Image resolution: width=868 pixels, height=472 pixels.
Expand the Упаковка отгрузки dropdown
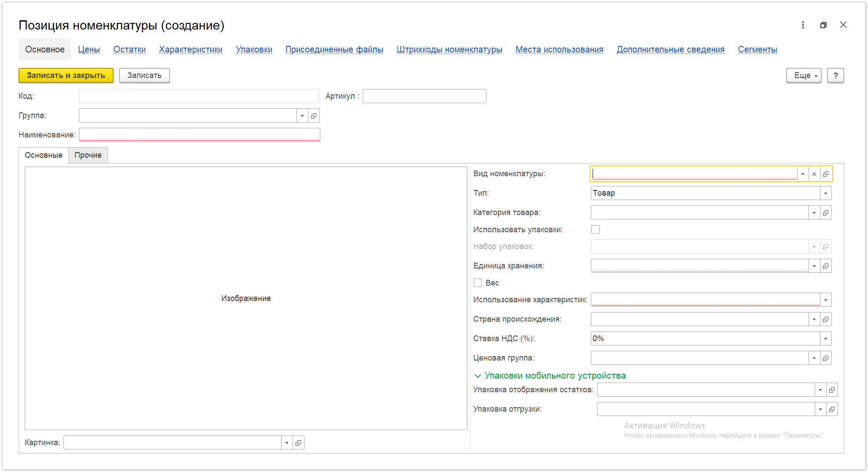tap(820, 409)
